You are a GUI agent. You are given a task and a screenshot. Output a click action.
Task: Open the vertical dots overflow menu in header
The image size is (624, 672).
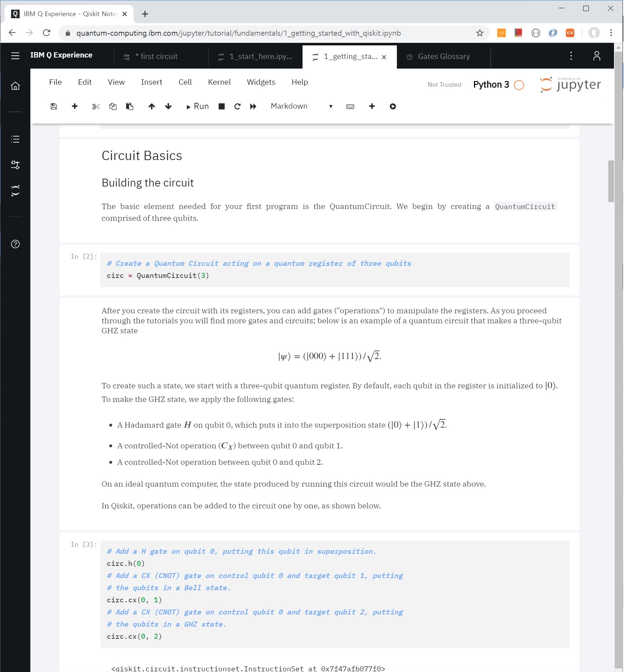click(571, 56)
